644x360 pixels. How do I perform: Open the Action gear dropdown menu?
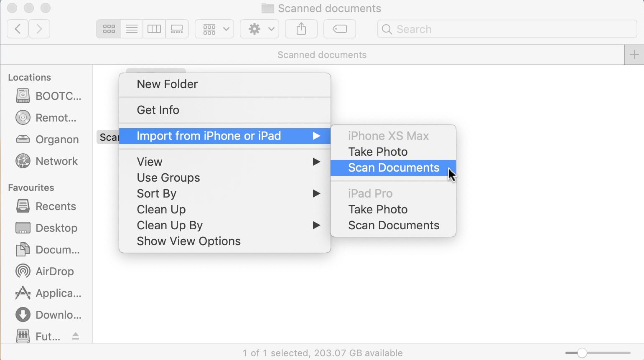click(x=260, y=29)
